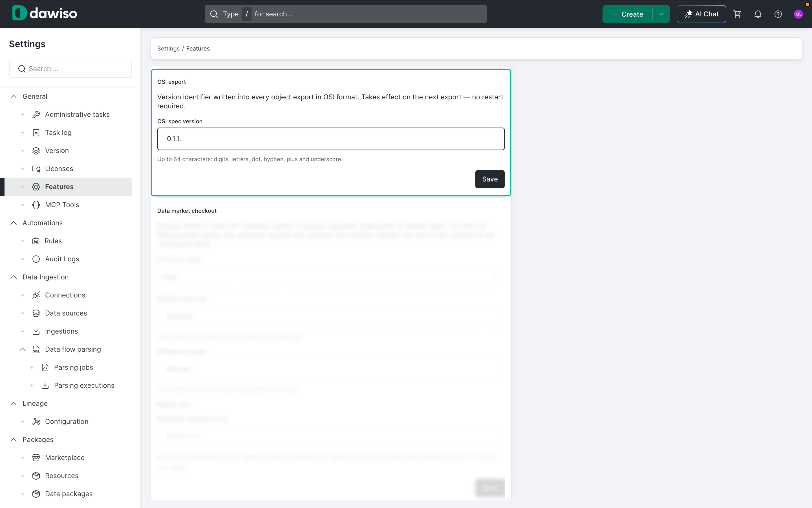The image size is (812, 508).
Task: Open the help question mark icon
Action: click(x=778, y=14)
